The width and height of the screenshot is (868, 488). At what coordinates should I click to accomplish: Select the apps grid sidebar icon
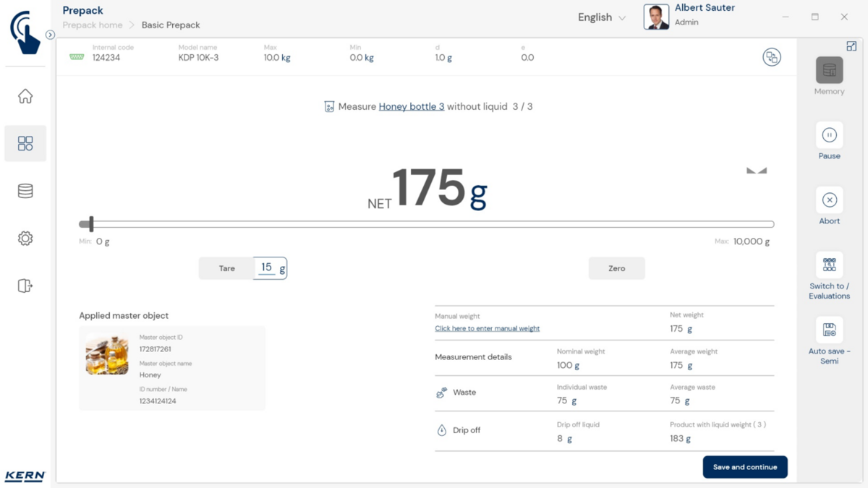(25, 143)
